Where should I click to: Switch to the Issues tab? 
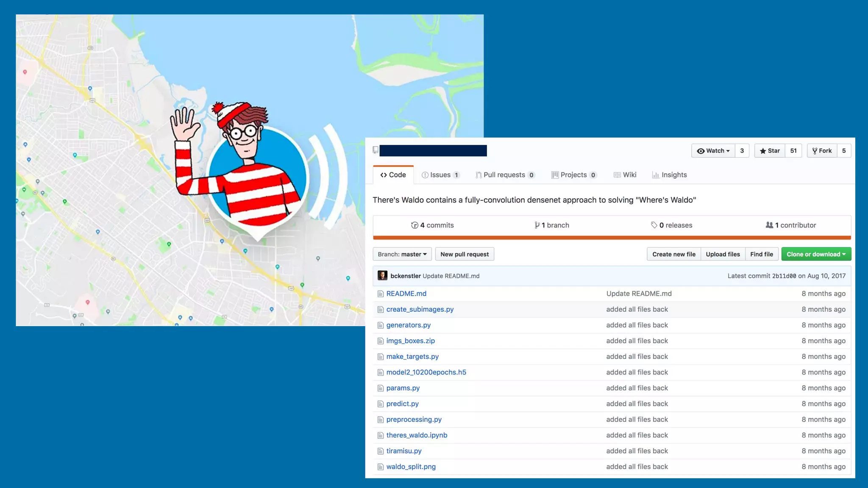(x=440, y=175)
